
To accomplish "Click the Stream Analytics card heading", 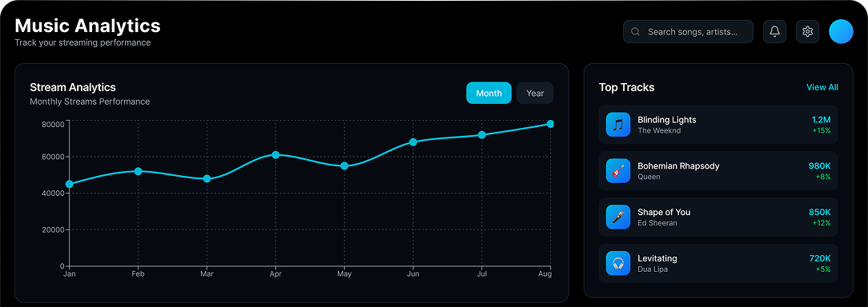I will (x=73, y=87).
